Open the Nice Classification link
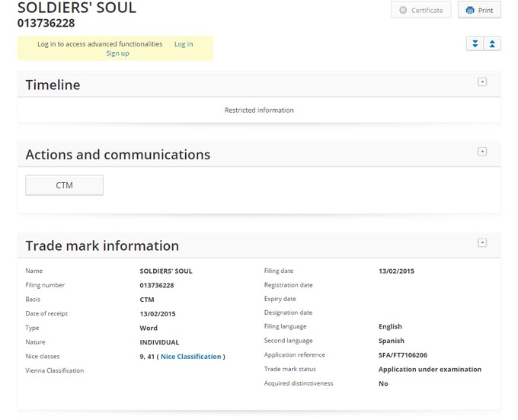The image size is (518, 420). click(191, 357)
